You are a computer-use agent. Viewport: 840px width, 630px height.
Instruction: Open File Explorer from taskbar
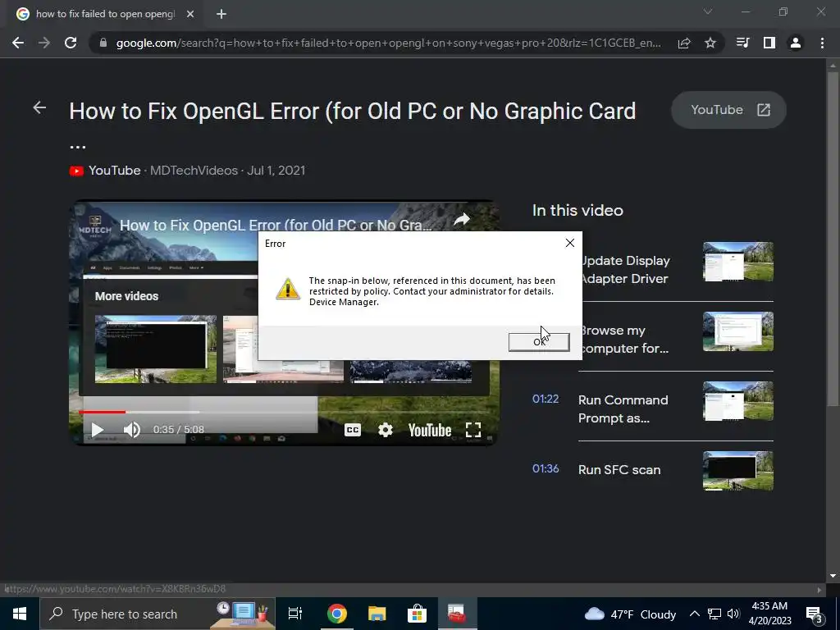pos(377,614)
